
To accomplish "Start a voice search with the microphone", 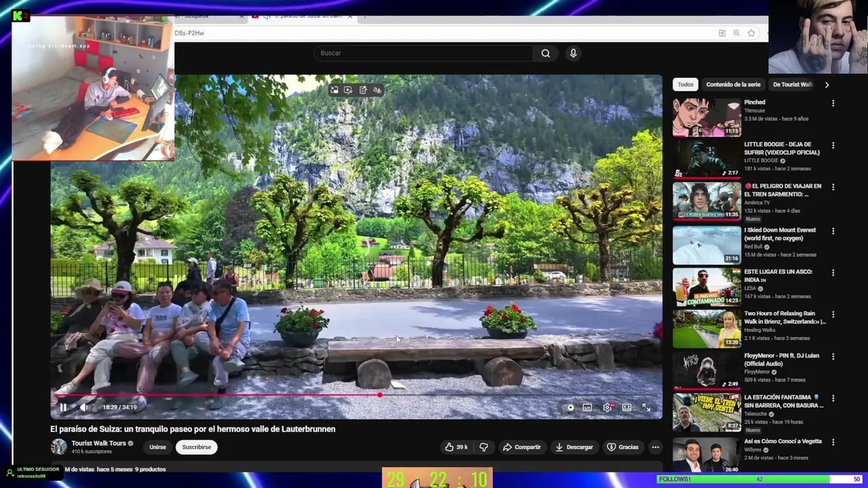I will pos(573,53).
